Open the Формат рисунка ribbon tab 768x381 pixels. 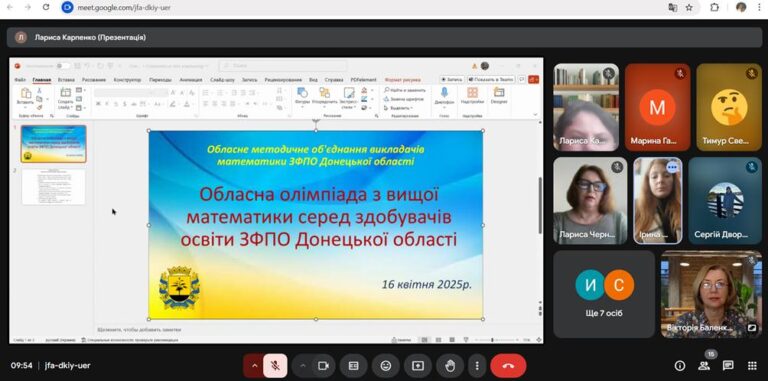402,79
